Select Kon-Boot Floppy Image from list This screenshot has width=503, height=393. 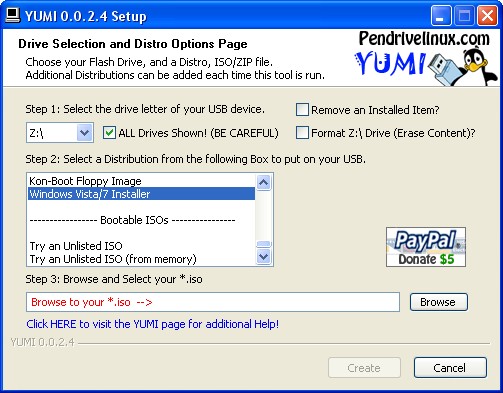(141, 181)
